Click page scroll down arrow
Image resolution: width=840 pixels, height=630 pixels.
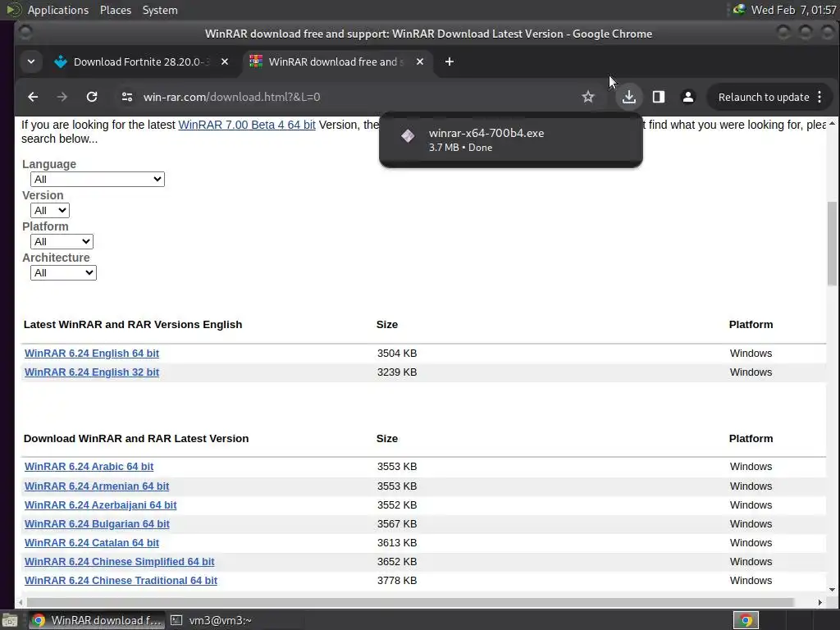(x=832, y=590)
